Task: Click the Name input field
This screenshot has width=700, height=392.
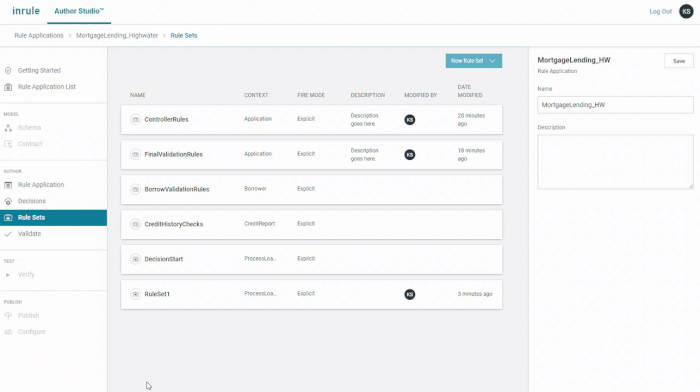Action: coord(615,105)
